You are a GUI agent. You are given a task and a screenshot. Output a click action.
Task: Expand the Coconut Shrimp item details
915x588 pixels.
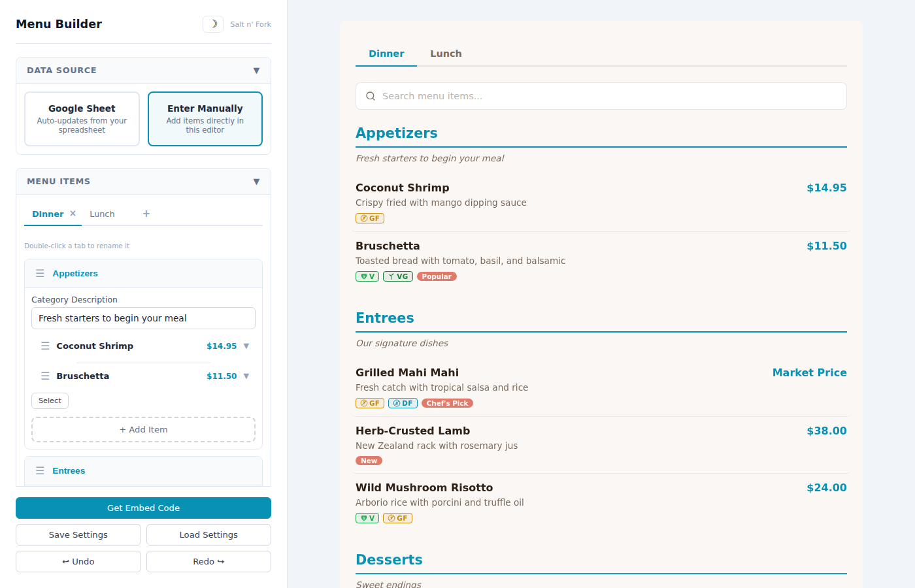point(247,346)
